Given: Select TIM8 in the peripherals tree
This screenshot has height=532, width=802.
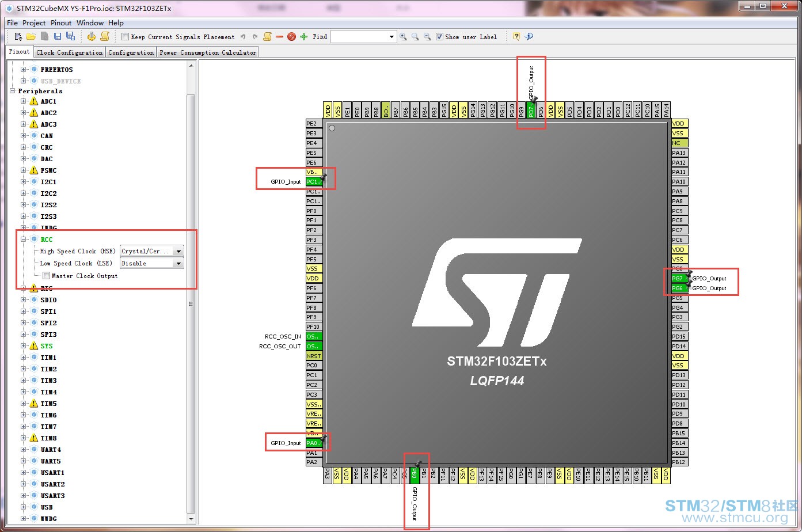Looking at the screenshot, I should coord(48,438).
